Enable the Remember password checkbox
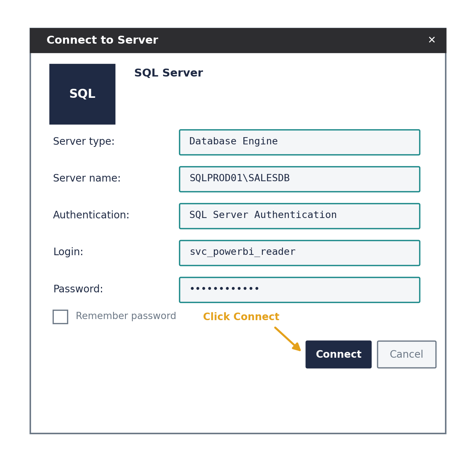 click(x=60, y=317)
